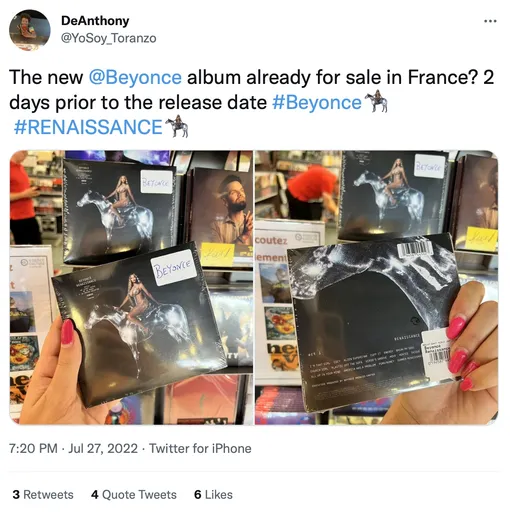View the 3 Retweets list

click(x=43, y=495)
